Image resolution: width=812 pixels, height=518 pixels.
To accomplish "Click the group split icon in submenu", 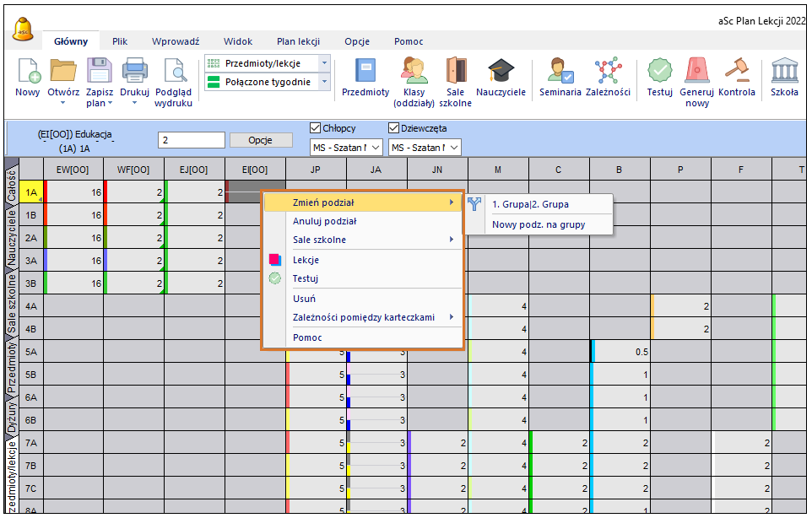I will pyautogui.click(x=474, y=204).
